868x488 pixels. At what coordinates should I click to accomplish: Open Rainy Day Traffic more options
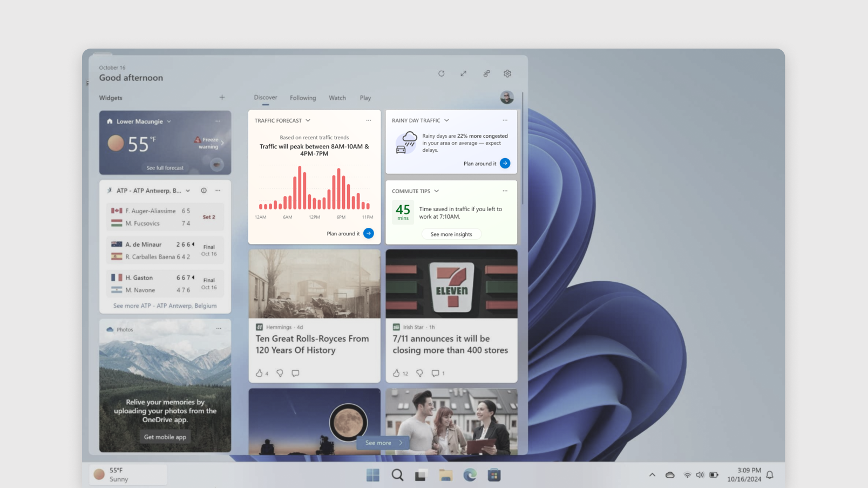click(505, 120)
